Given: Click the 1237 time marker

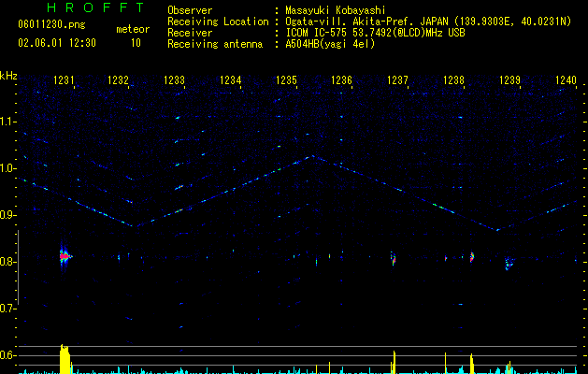Looking at the screenshot, I should pos(397,80).
